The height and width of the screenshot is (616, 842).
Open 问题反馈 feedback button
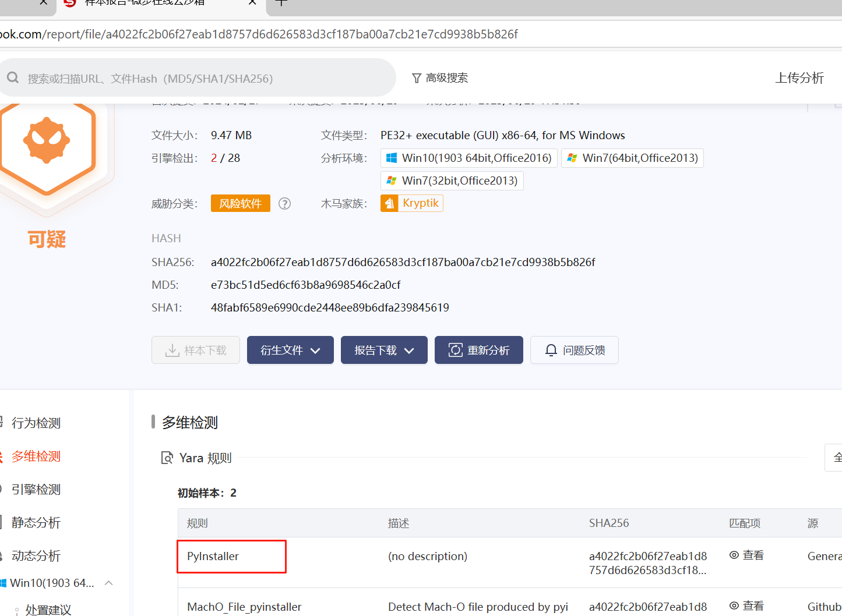(x=575, y=350)
